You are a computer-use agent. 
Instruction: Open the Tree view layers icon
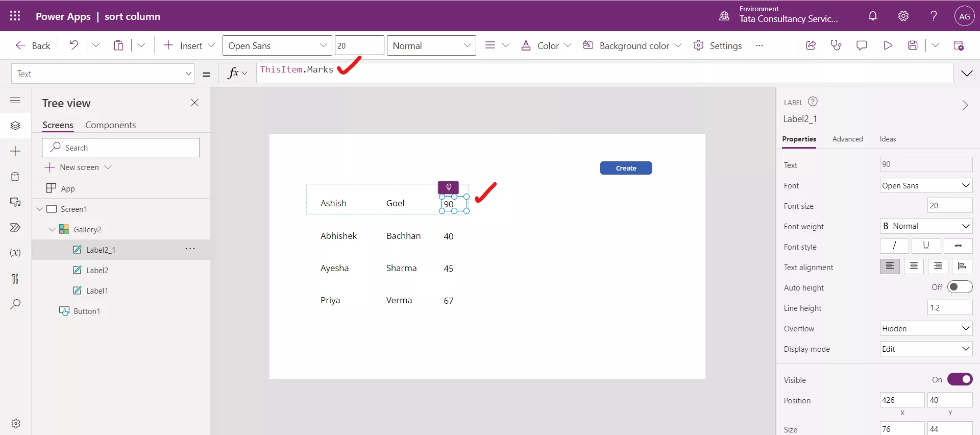[x=15, y=126]
